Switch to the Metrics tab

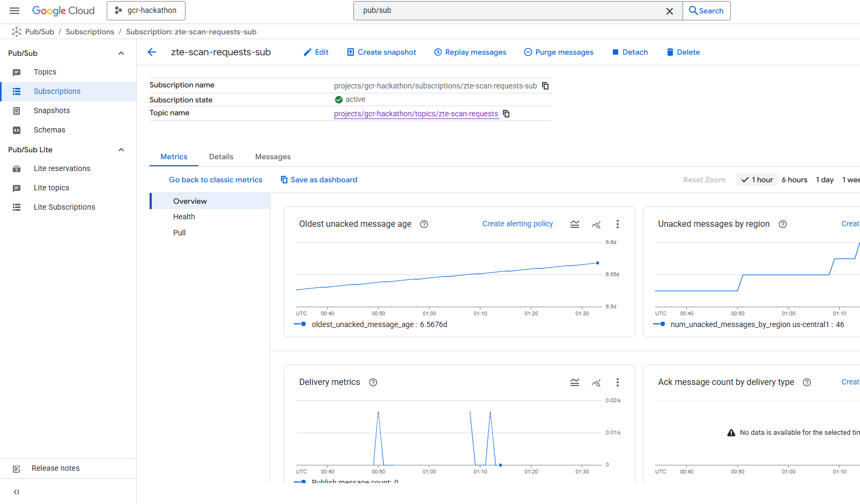(x=174, y=157)
